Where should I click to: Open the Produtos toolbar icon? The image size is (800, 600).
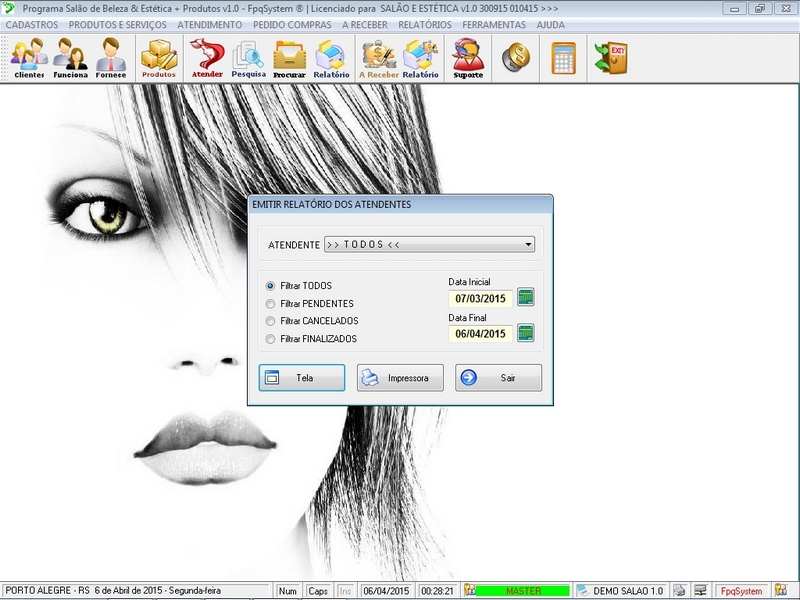(x=158, y=59)
